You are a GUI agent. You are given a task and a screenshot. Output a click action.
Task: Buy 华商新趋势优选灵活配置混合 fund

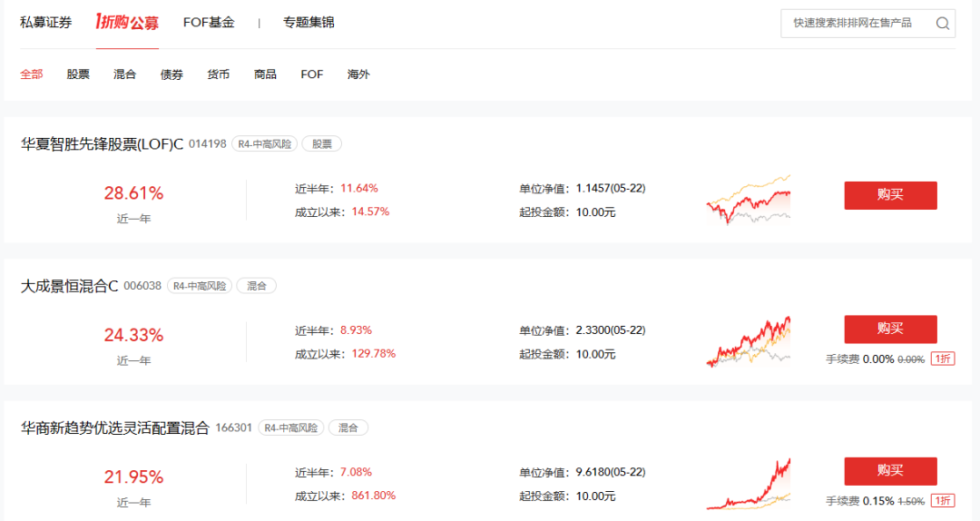[890, 470]
